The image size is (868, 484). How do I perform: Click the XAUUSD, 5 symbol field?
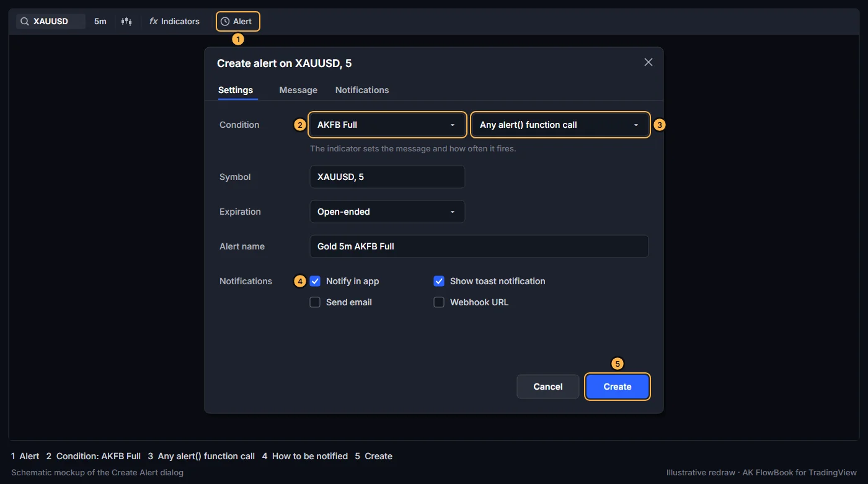[x=387, y=177]
